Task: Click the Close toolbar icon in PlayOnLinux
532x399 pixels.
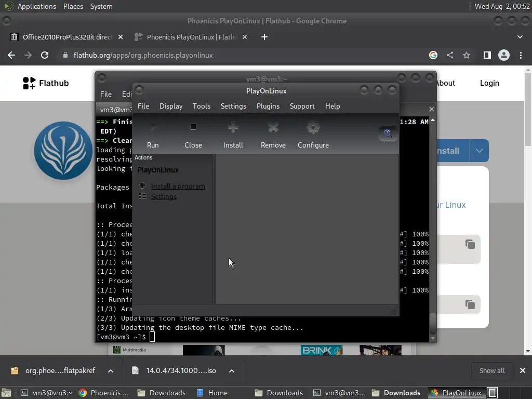Action: click(x=193, y=127)
